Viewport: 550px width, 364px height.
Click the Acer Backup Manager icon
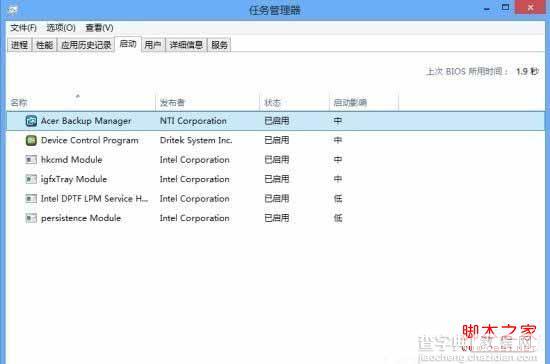tap(31, 121)
